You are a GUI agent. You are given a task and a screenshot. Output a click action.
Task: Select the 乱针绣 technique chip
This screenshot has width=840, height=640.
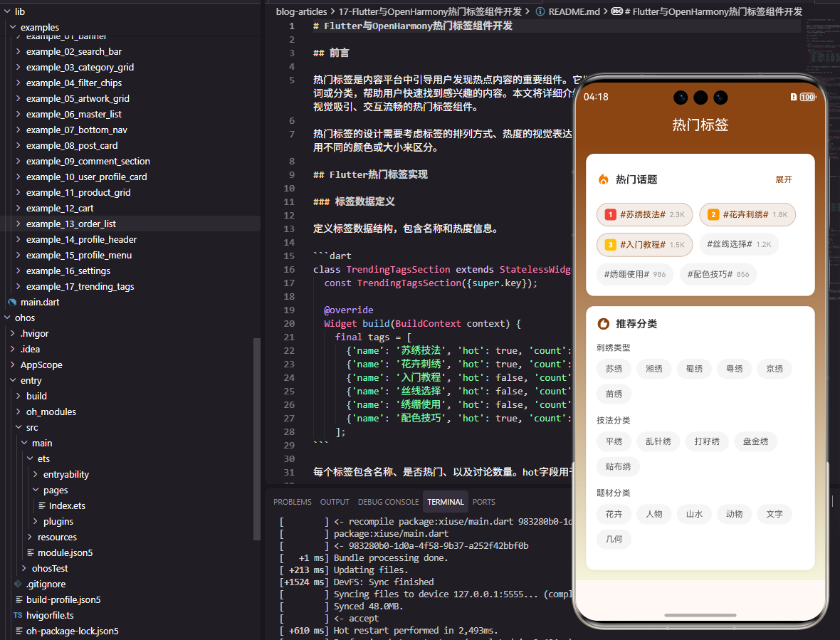click(658, 441)
